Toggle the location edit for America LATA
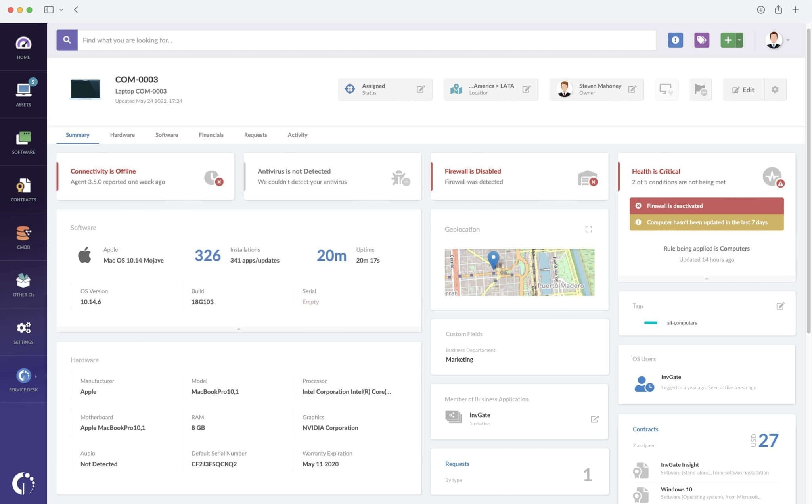Screen dimensions: 812x504 (x=527, y=90)
